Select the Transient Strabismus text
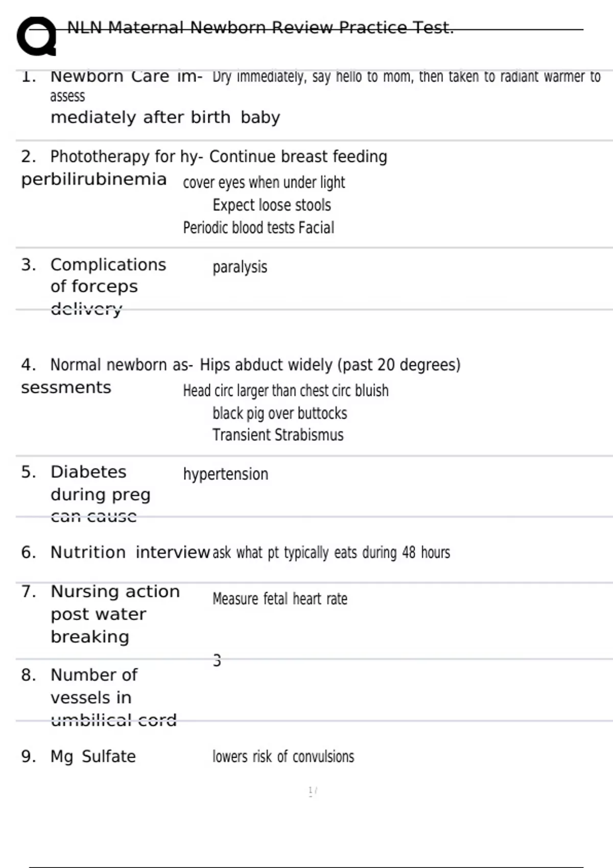 click(x=278, y=435)
